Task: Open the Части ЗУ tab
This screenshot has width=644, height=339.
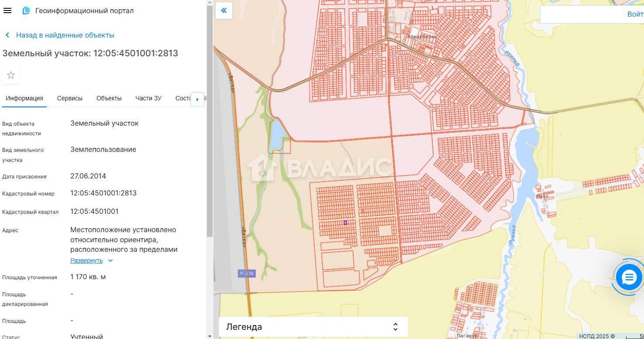Action: [148, 98]
